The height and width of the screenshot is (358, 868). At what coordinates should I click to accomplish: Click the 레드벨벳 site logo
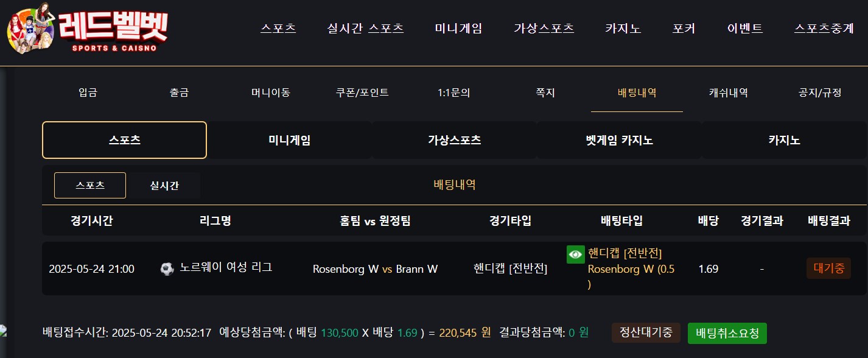coord(87,29)
